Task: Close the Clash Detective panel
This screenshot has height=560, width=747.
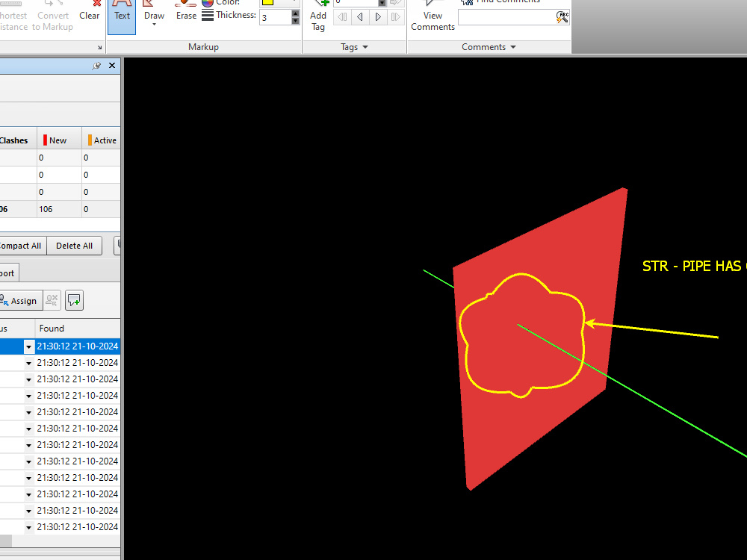Action: (112, 65)
